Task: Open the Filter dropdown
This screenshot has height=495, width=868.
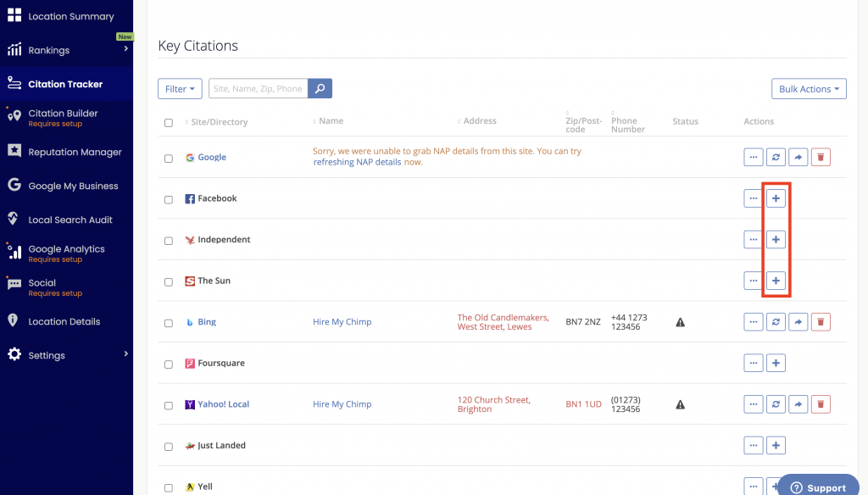Action: (180, 88)
